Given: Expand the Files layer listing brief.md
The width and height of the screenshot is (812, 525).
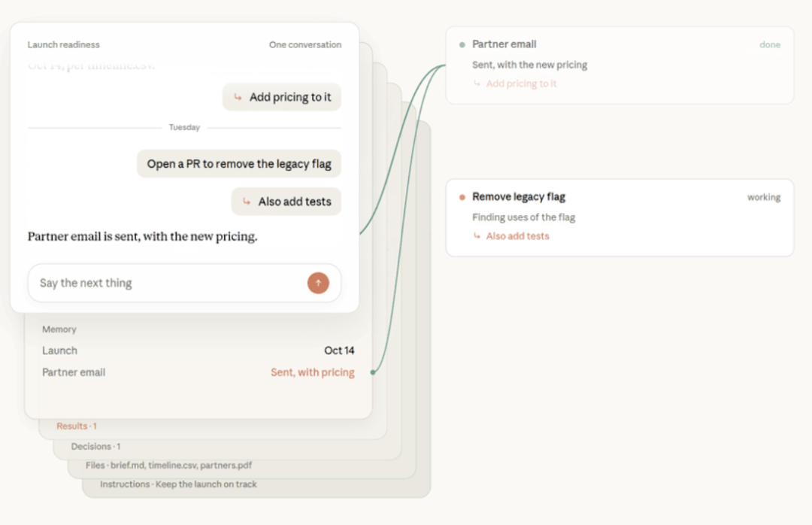Looking at the screenshot, I should (x=169, y=466).
